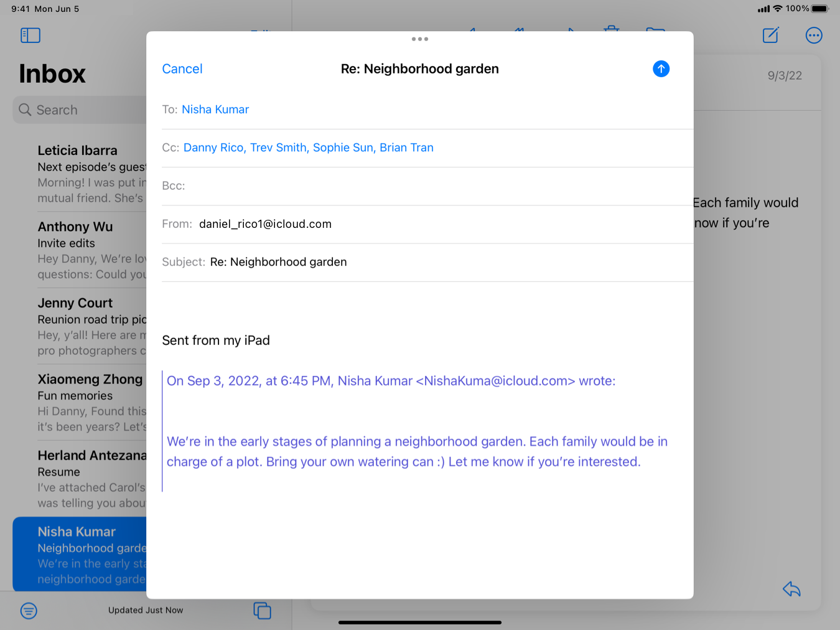This screenshot has height=630, width=840.
Task: Edit the Subject line of the reply
Action: (x=278, y=262)
